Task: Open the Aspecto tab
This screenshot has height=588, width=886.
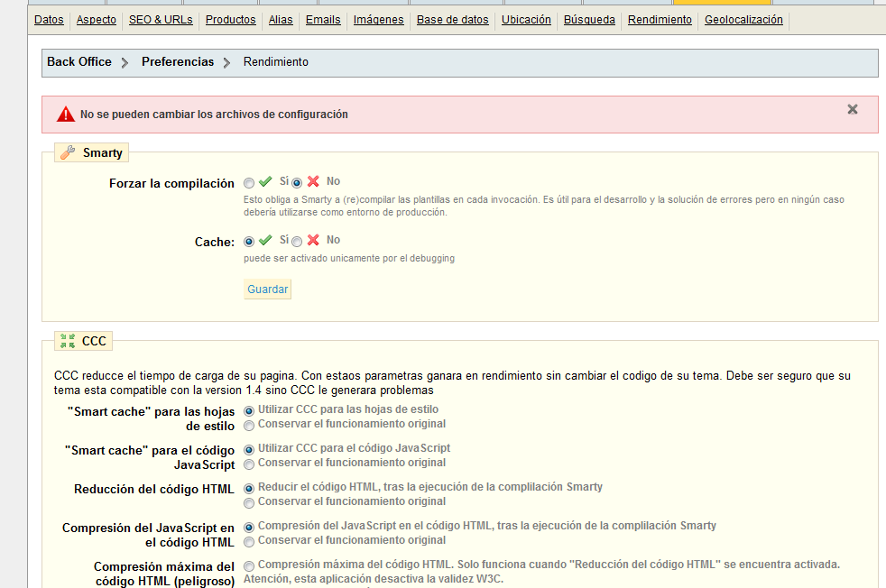Action: pyautogui.click(x=96, y=20)
